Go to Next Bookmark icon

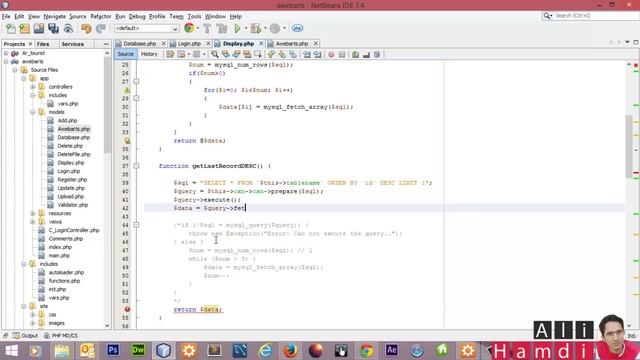(x=282, y=54)
